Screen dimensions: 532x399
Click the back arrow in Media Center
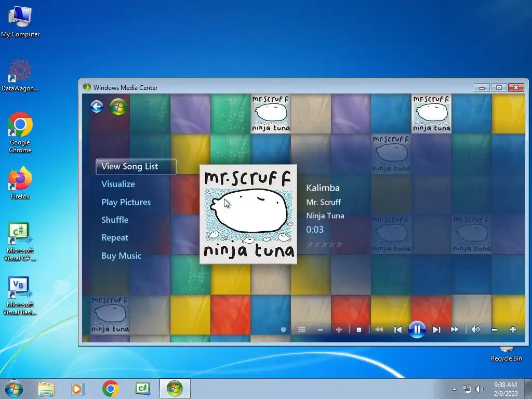[x=97, y=107]
